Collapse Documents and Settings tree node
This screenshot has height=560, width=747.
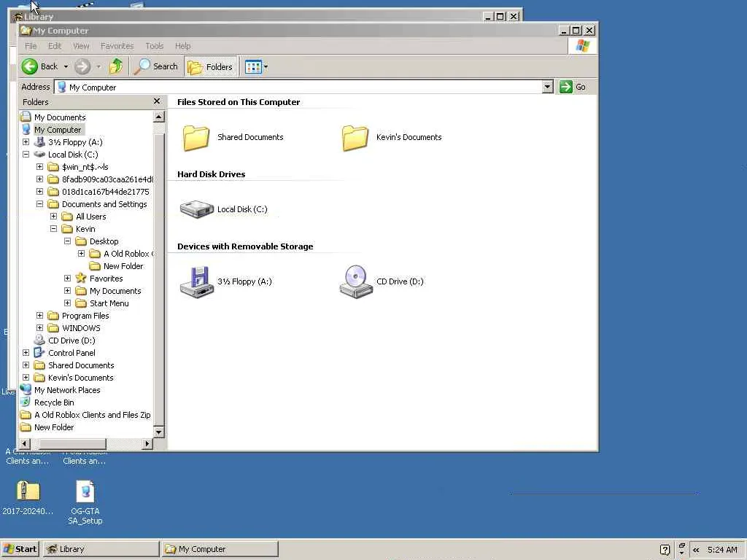point(39,204)
